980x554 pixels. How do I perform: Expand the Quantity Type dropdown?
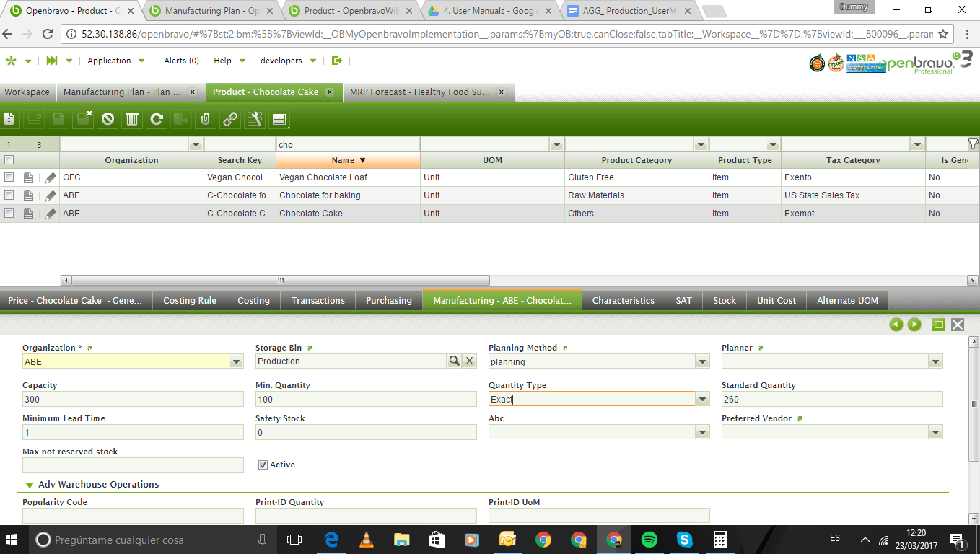[702, 400]
